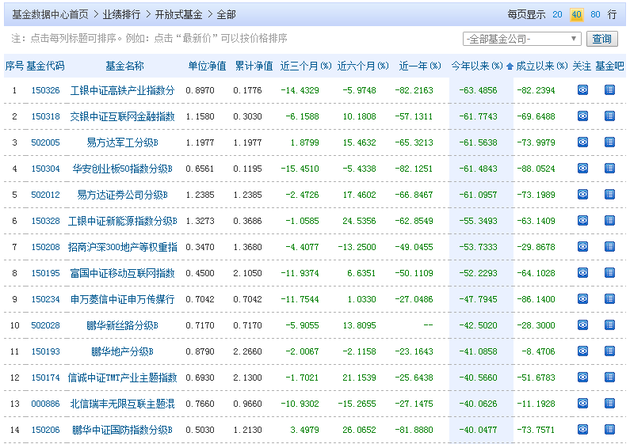Viewport: 630px width, 444px height.
Task: Follow fund 502005 with its eye icon
Action: click(x=583, y=142)
